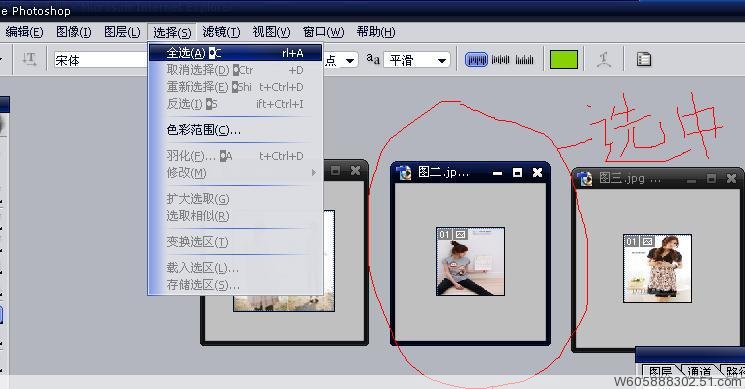
Task: Click the 图三.jpg window title icon
Action: coord(585,179)
